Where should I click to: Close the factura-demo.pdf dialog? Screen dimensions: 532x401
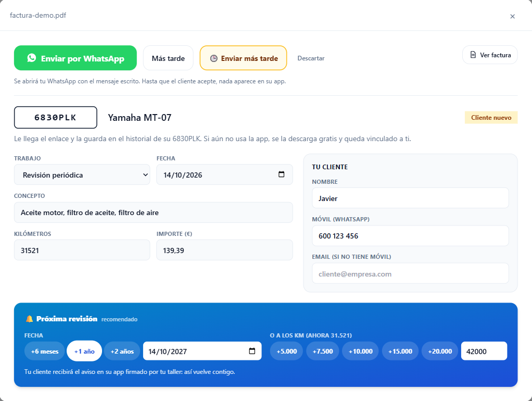[x=512, y=16]
